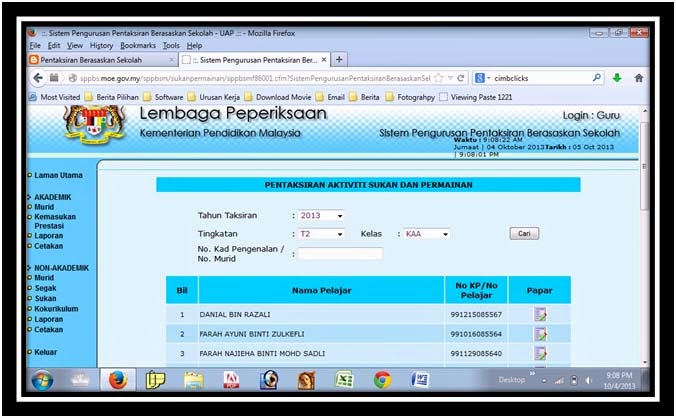Click the No. Kad Pengenalan input field

pyautogui.click(x=340, y=253)
